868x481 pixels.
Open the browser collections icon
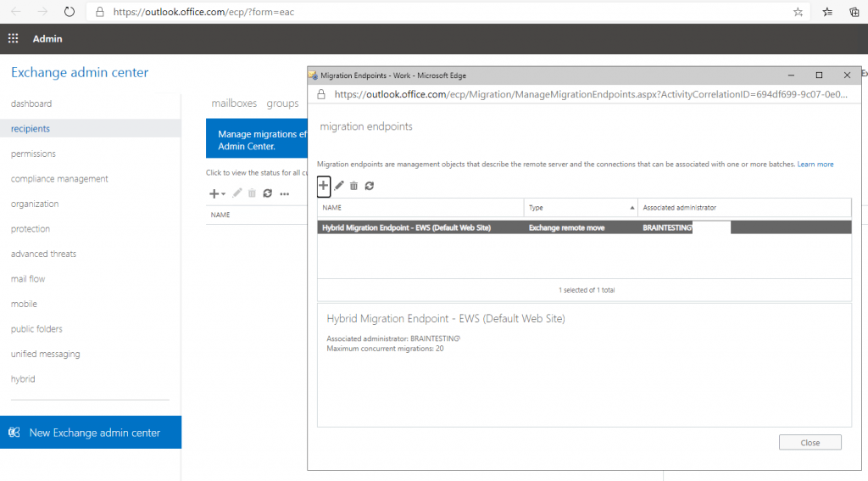point(854,12)
